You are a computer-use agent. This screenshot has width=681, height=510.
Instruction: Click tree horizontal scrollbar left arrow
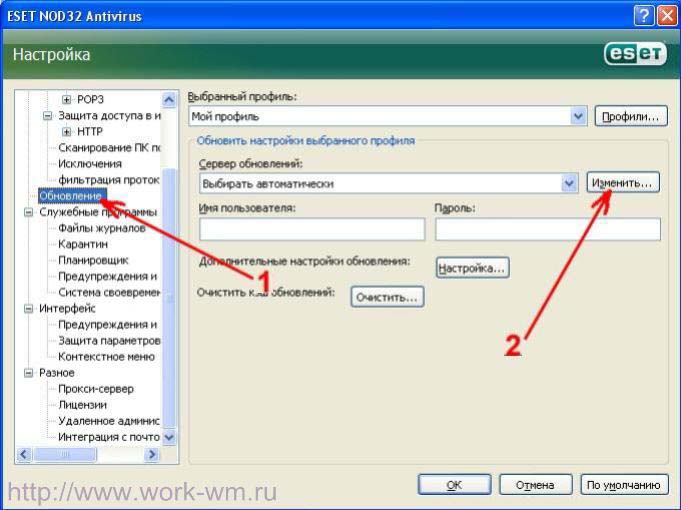coord(23,454)
